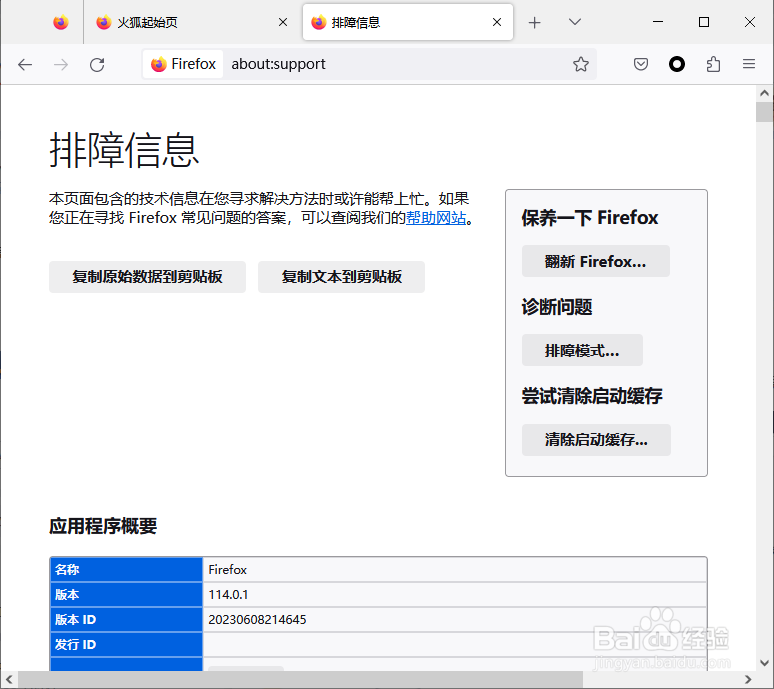Click the 发行 ID row header
Screen dimensions: 774x689
point(126,645)
